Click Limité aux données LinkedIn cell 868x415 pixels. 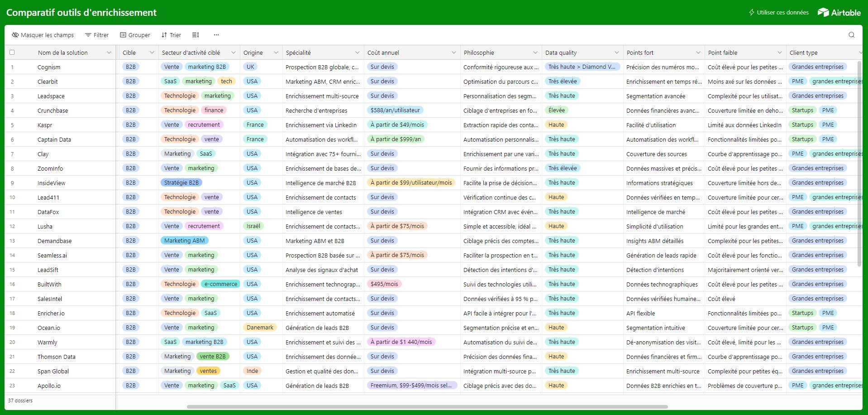pyautogui.click(x=744, y=125)
